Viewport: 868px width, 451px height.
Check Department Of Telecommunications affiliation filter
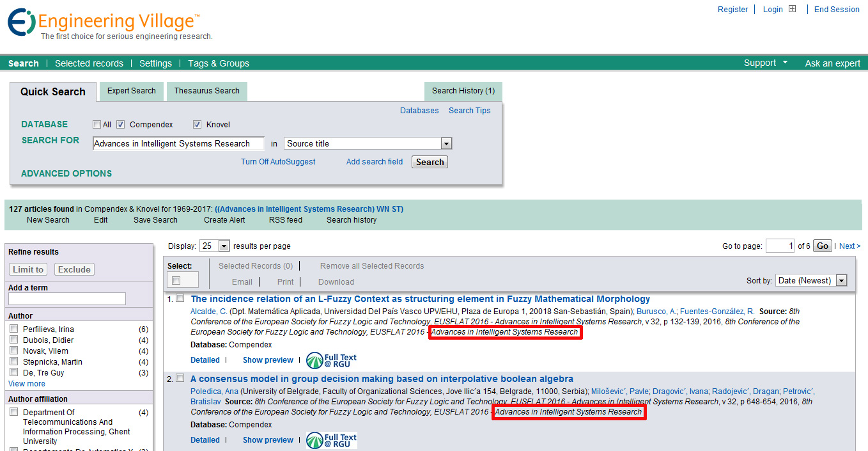(14, 413)
